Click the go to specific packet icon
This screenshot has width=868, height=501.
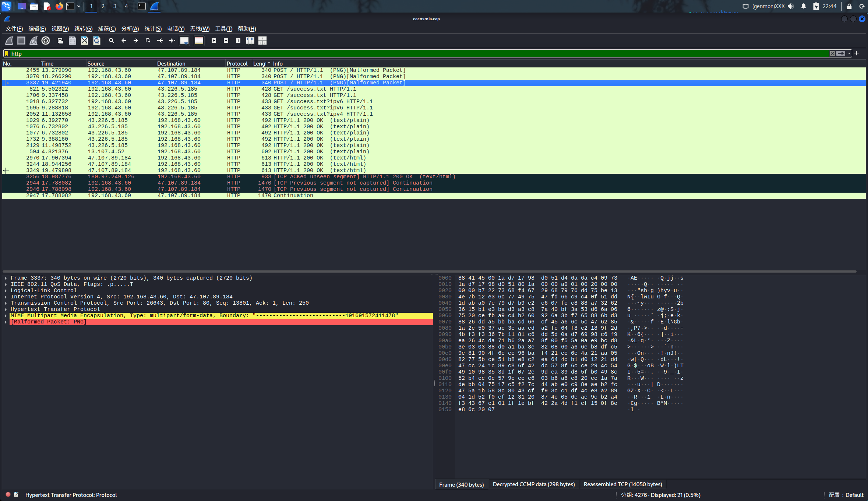coord(148,41)
